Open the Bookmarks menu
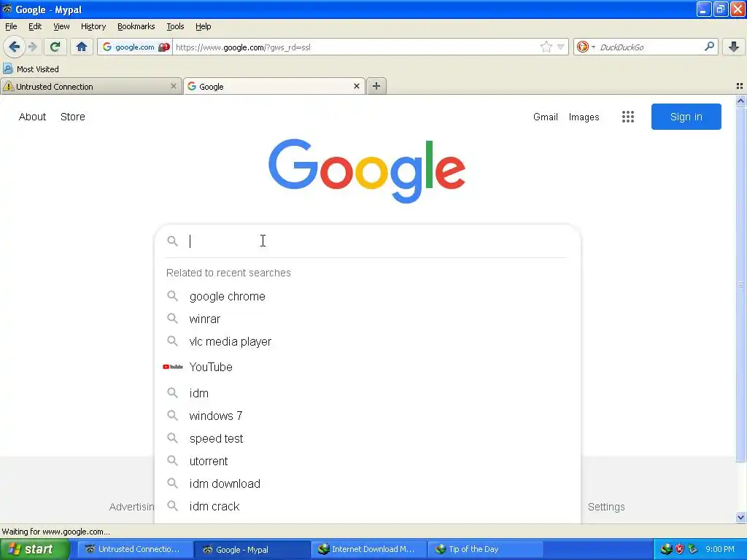Image resolution: width=747 pixels, height=560 pixels. pos(136,26)
